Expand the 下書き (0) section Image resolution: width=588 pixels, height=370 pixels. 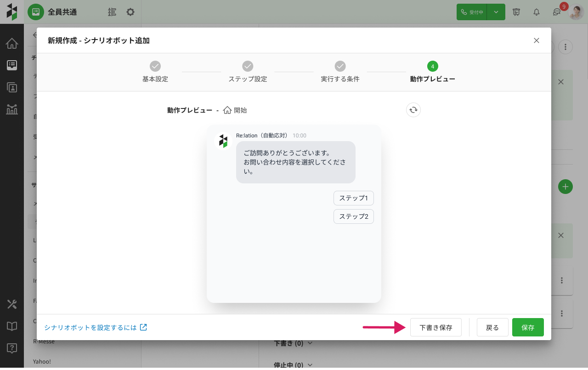coord(293,343)
